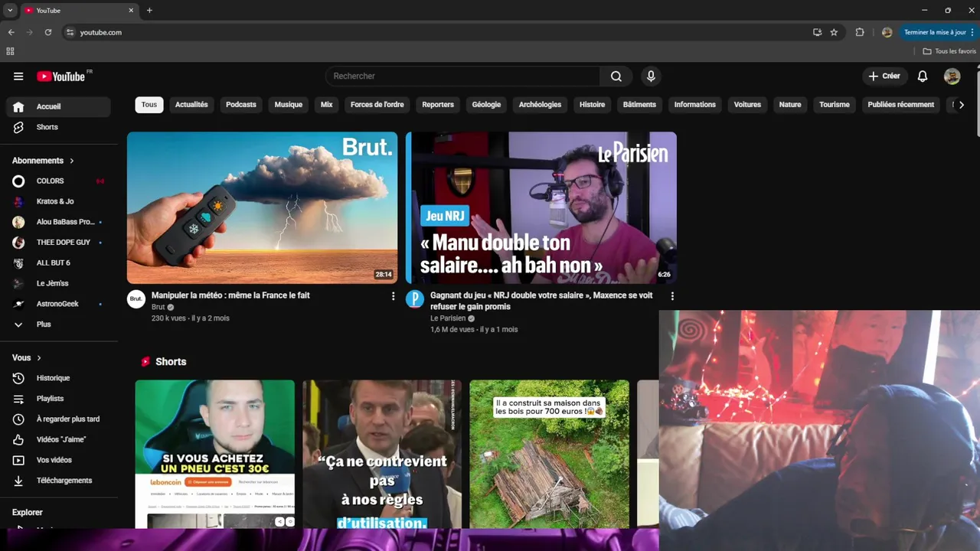Open Chrome profile avatar
The image size is (980, 551).
coord(887,32)
